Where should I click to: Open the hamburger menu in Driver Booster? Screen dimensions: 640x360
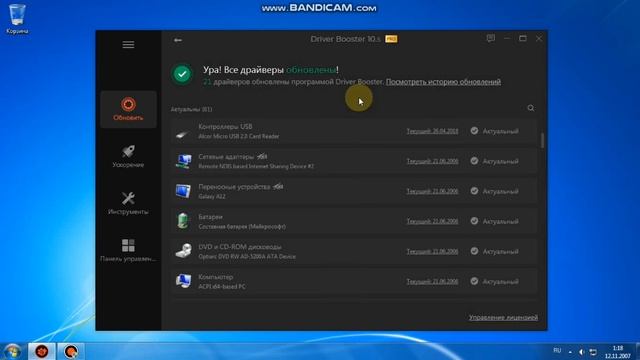[128, 44]
